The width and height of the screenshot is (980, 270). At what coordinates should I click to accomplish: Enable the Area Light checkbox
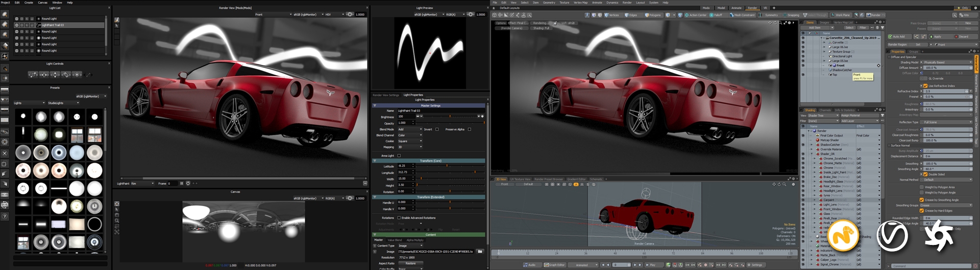pyautogui.click(x=399, y=155)
